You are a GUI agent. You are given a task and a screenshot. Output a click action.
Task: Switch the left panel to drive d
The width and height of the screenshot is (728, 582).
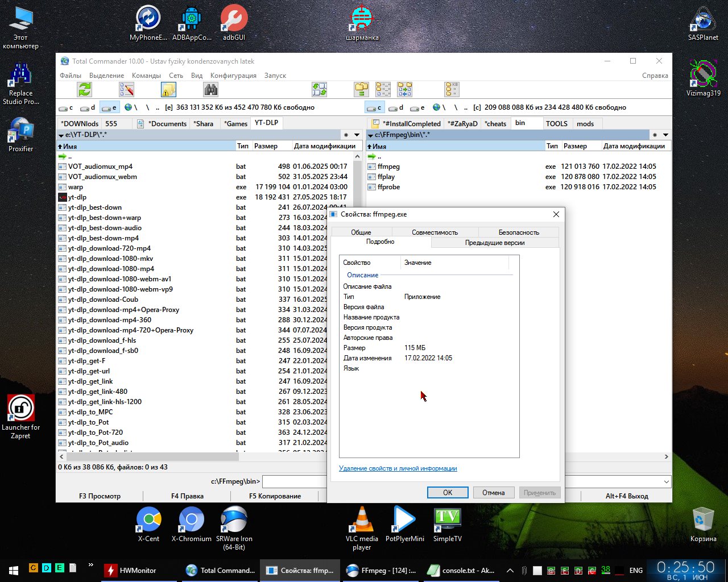pos(88,107)
